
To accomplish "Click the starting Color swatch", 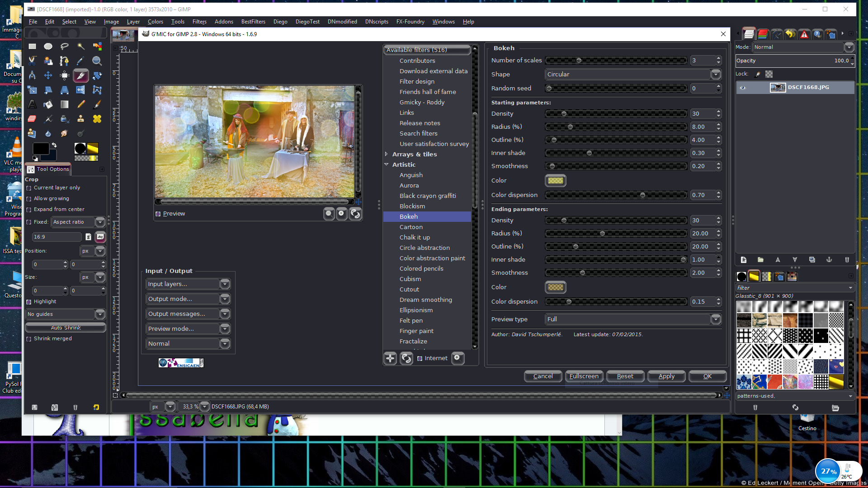I will point(556,181).
